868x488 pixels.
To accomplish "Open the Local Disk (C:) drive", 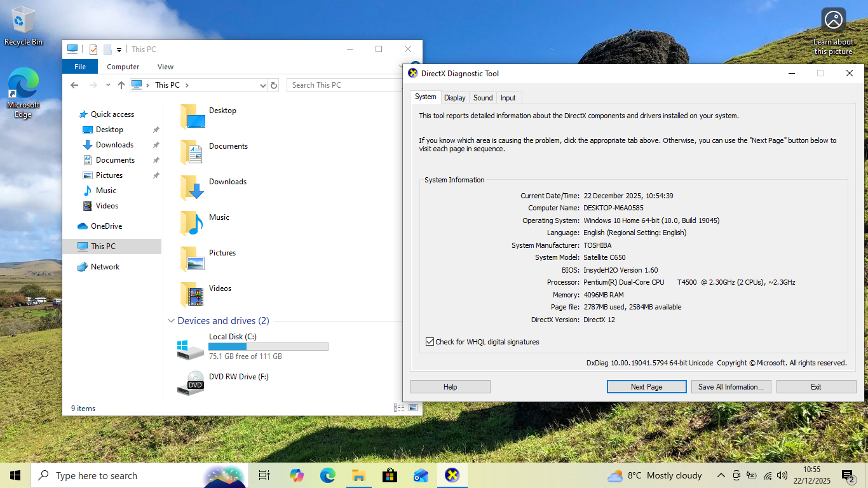I will (x=191, y=347).
